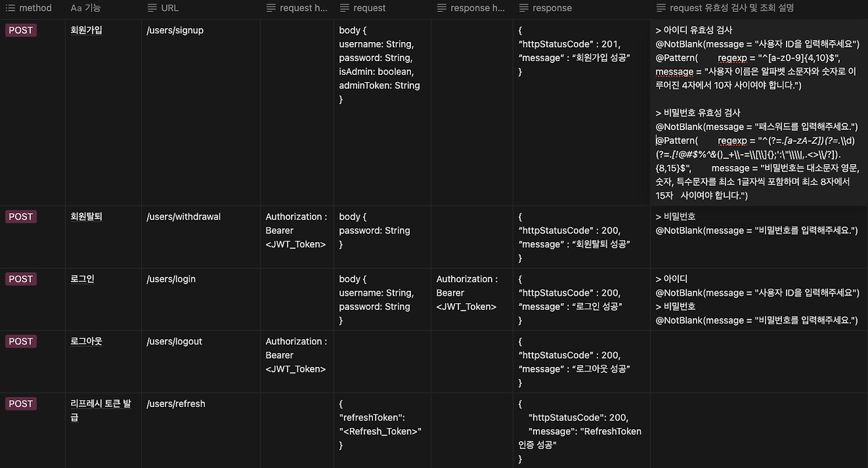The width and height of the screenshot is (868, 468).
Task: Click the request header column text icon
Action: pos(271,8)
